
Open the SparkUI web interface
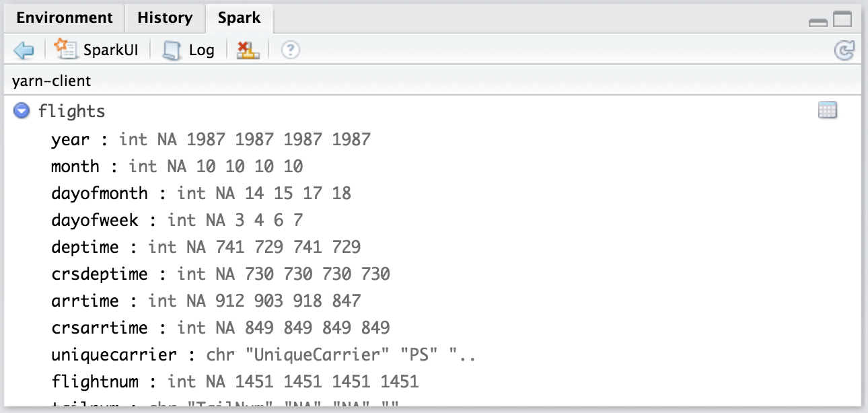[96, 50]
